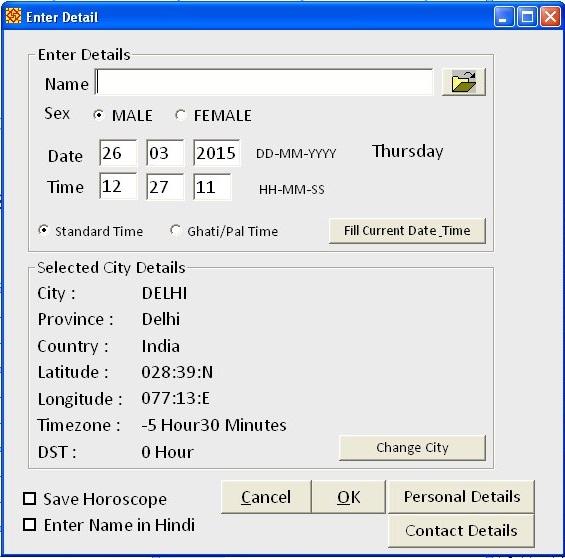Focus the month field showing 03
The image size is (565, 558).
click(x=165, y=153)
